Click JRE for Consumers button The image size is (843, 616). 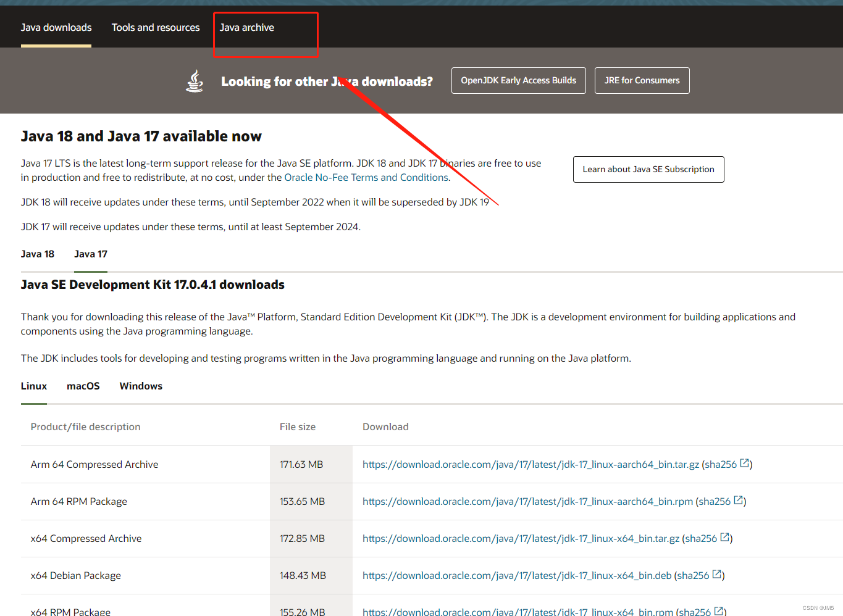point(642,81)
